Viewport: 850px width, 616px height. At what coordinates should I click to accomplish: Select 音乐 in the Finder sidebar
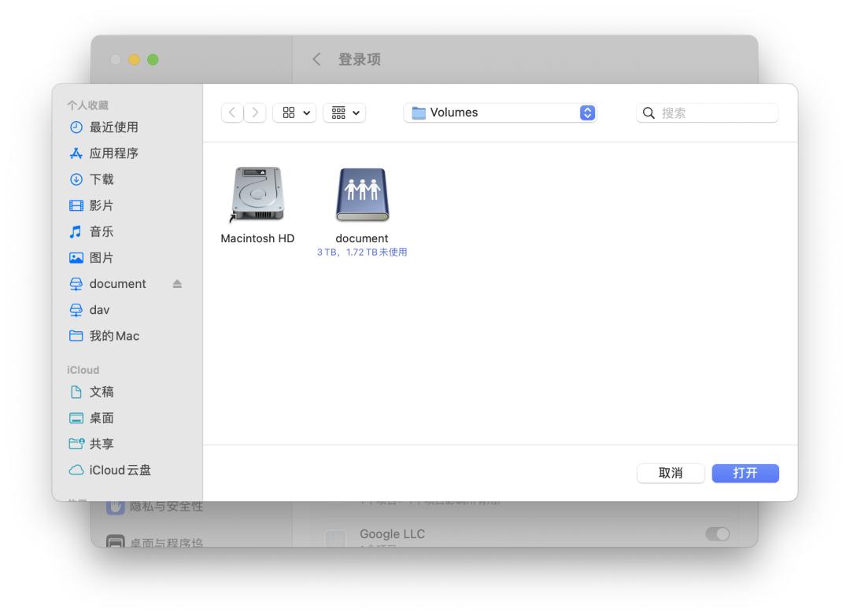[x=98, y=231]
